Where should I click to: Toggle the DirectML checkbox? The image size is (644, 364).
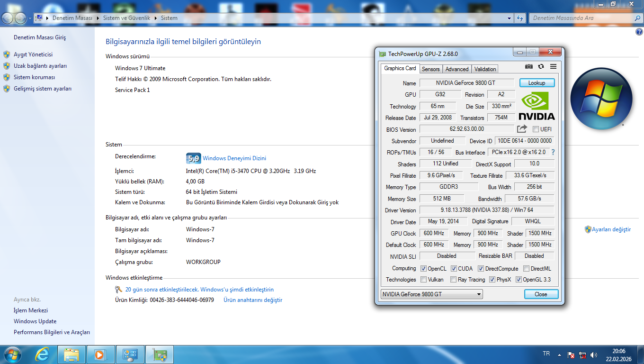click(526, 268)
